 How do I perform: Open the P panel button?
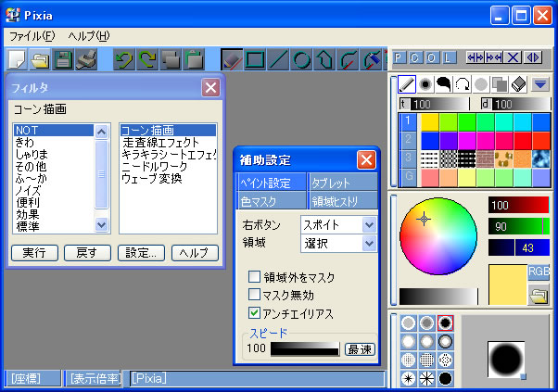[399, 57]
